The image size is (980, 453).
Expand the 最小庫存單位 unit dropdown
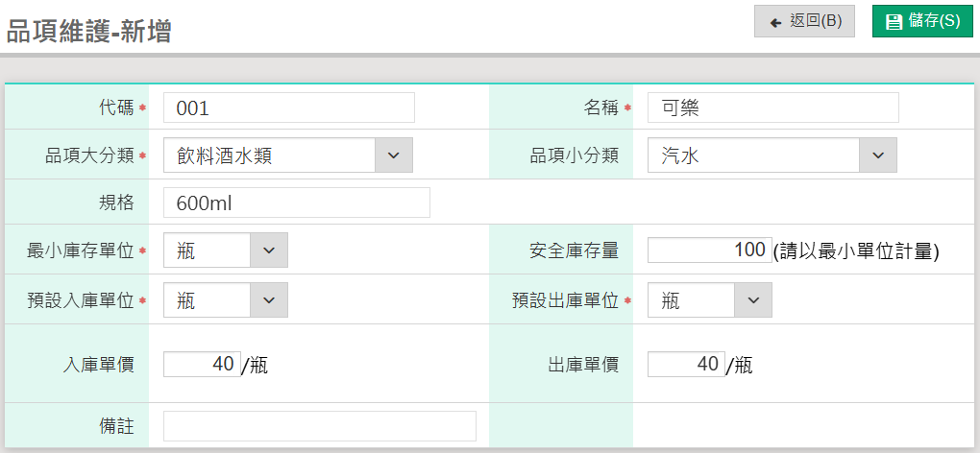tap(269, 250)
